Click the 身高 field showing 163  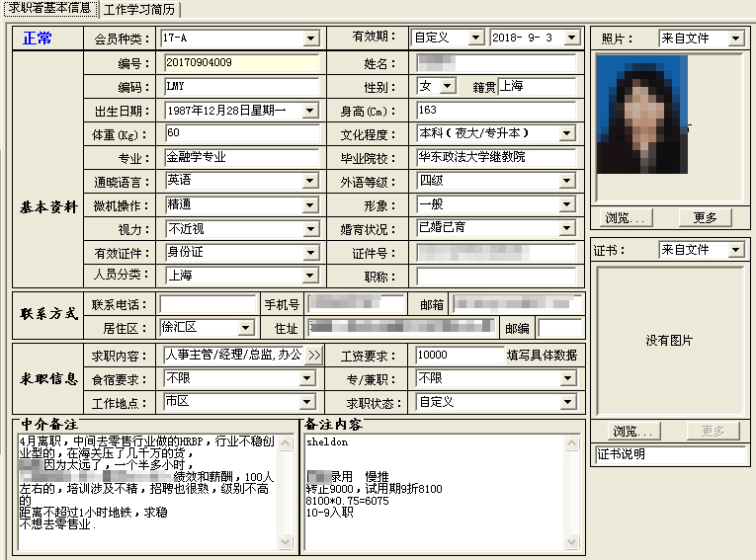click(496, 111)
